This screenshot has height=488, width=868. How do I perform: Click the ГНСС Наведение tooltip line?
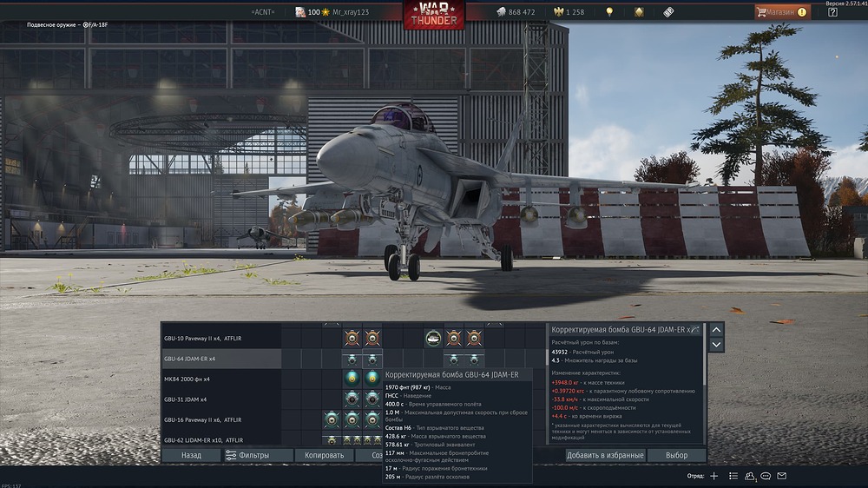(408, 395)
